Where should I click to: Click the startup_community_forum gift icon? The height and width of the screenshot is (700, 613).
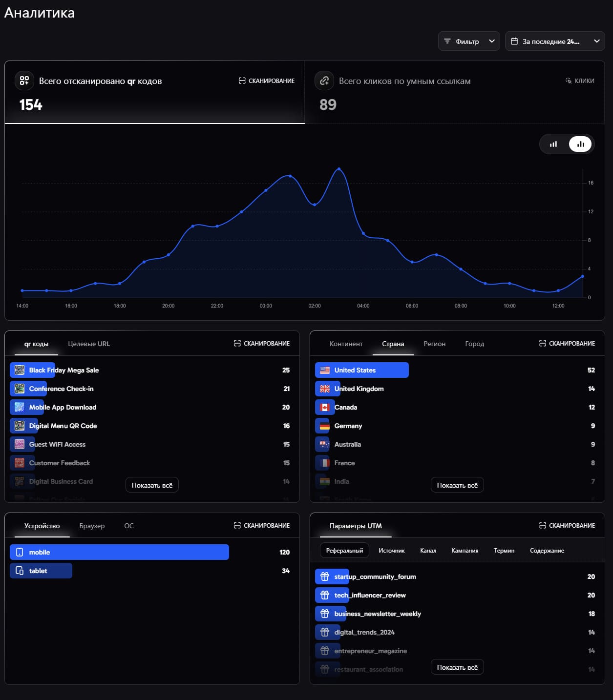pos(325,576)
